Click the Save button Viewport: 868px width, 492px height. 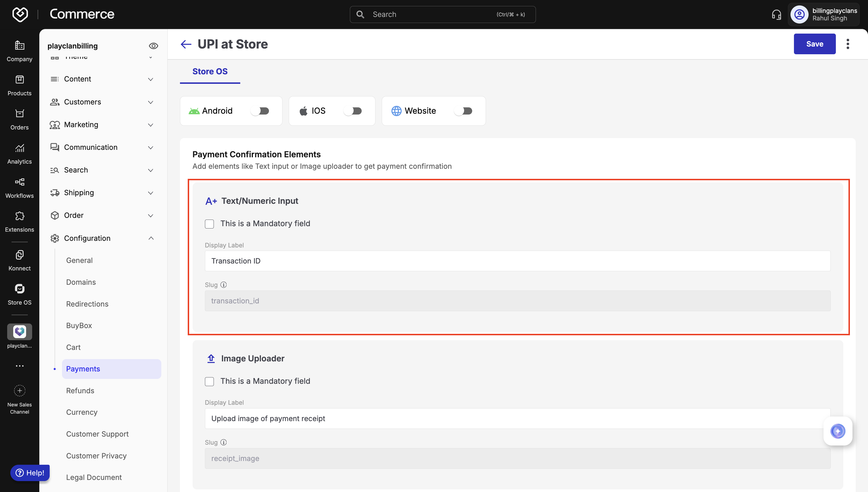[814, 44]
